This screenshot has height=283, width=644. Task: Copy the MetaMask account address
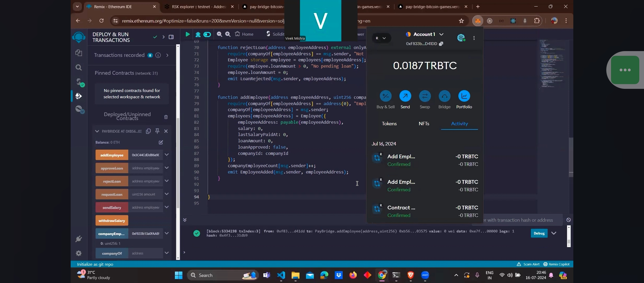pyautogui.click(x=441, y=44)
